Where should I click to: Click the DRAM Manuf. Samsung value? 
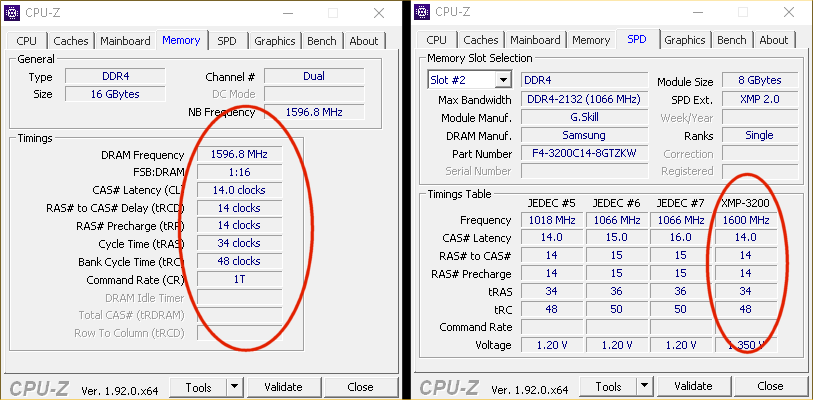[x=584, y=135]
